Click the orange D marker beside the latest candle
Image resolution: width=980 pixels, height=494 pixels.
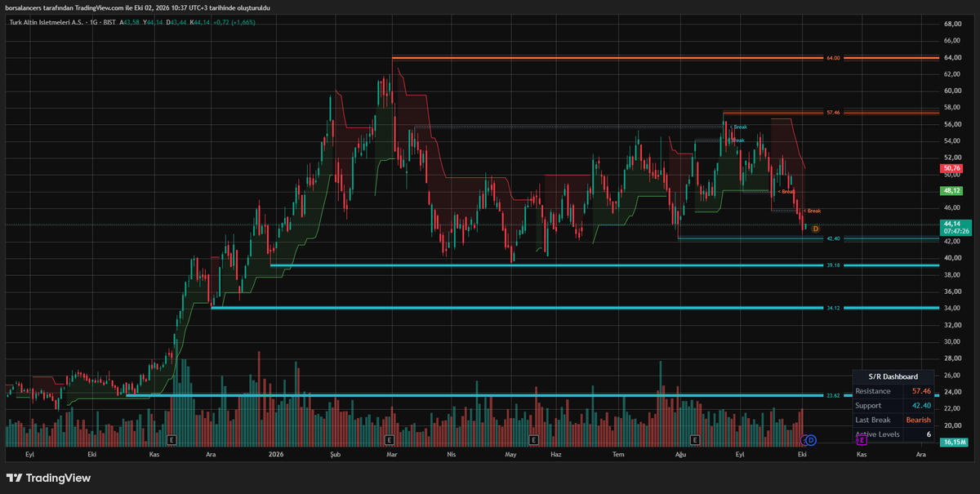[815, 229]
